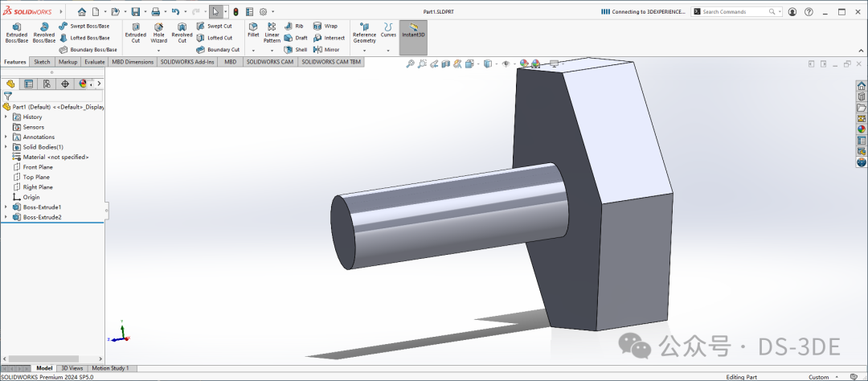Open the Fillet dropdown arrow
The height and width of the screenshot is (381, 868).
click(253, 51)
